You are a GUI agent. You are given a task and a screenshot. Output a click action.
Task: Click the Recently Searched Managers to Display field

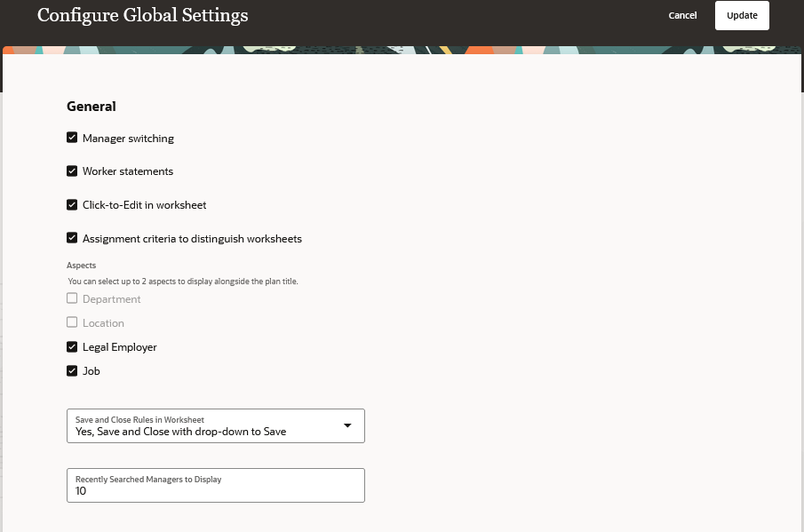click(x=215, y=485)
